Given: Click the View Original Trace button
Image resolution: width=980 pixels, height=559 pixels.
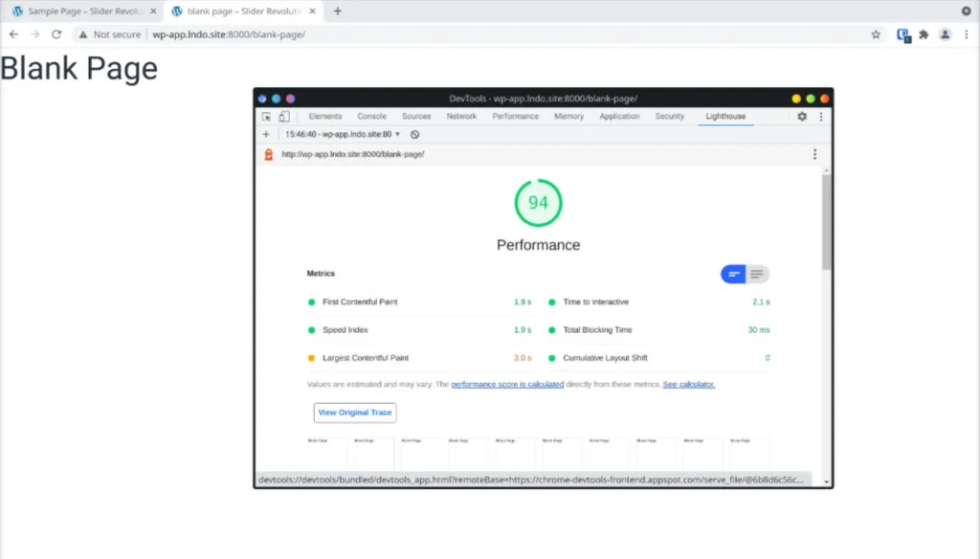Looking at the screenshot, I should click(355, 413).
